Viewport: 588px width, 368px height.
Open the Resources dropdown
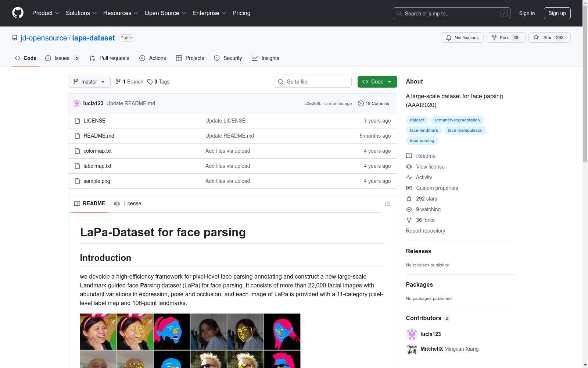click(x=120, y=13)
